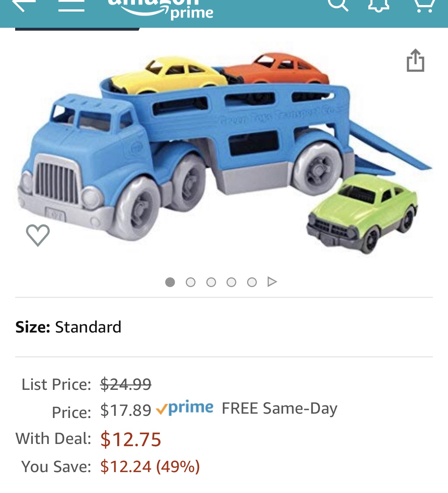Go to third product image dot
The width and height of the screenshot is (448, 493).
coord(211,282)
